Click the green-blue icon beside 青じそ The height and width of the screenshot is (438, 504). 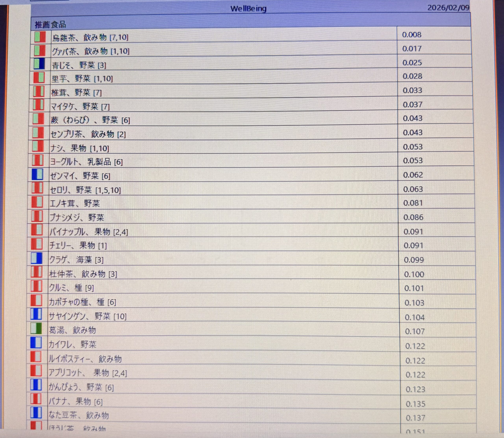[x=39, y=64]
